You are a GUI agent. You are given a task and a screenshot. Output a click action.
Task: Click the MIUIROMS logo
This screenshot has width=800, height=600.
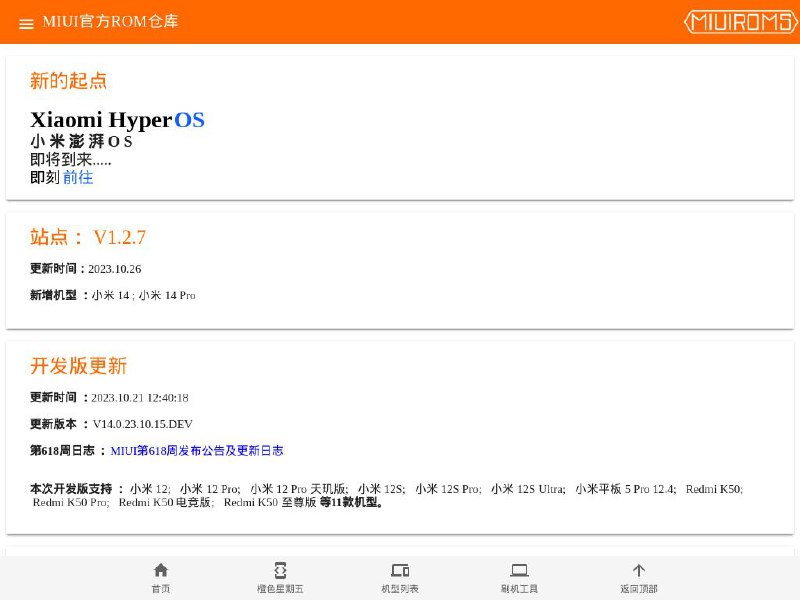(x=742, y=23)
